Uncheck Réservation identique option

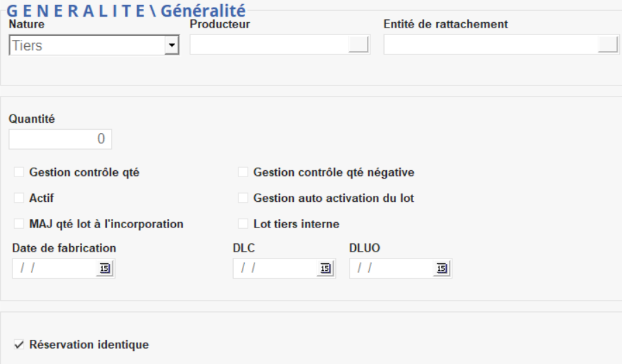[x=19, y=344]
